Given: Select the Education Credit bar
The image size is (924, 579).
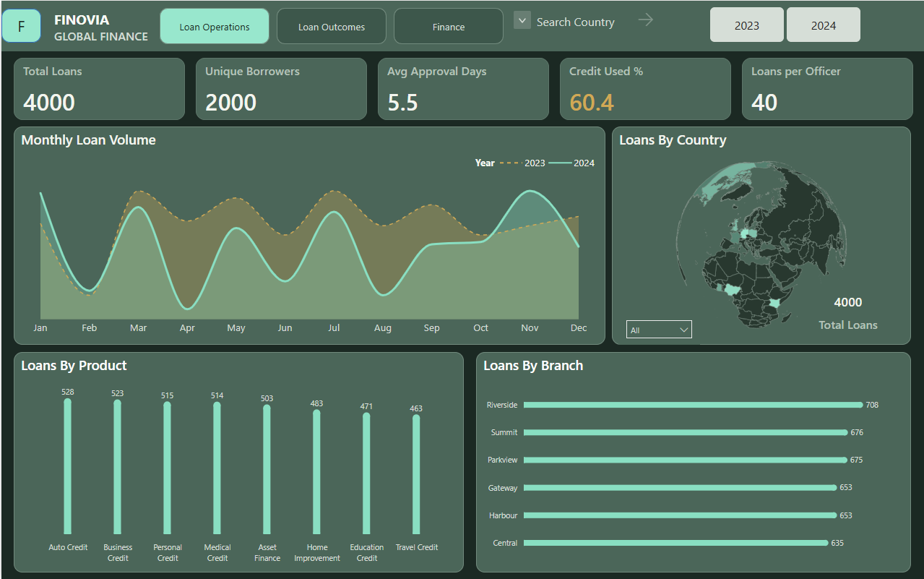Looking at the screenshot, I should (366, 473).
